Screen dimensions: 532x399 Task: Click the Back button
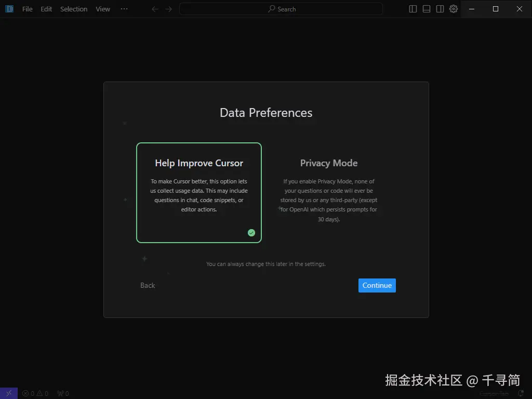coord(148,285)
